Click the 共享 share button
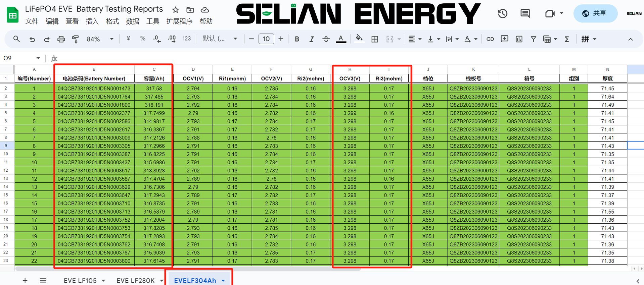Image resolution: width=644 pixels, height=285 pixels. (x=595, y=13)
